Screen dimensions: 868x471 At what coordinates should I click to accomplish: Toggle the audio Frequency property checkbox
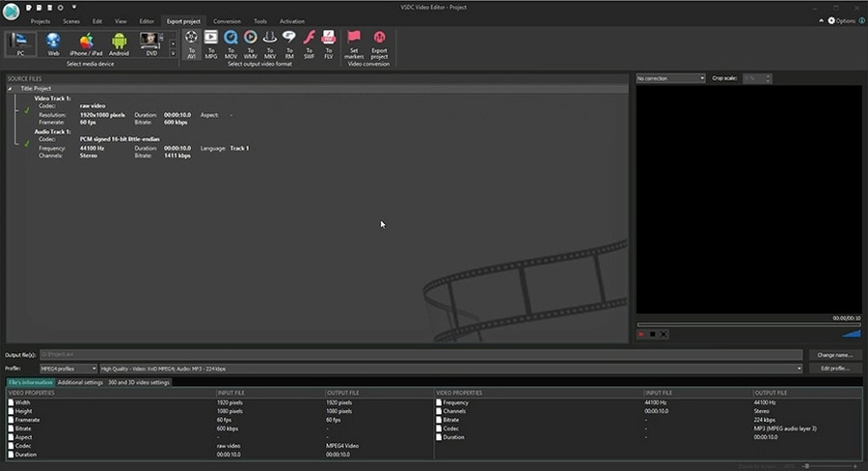(440, 402)
